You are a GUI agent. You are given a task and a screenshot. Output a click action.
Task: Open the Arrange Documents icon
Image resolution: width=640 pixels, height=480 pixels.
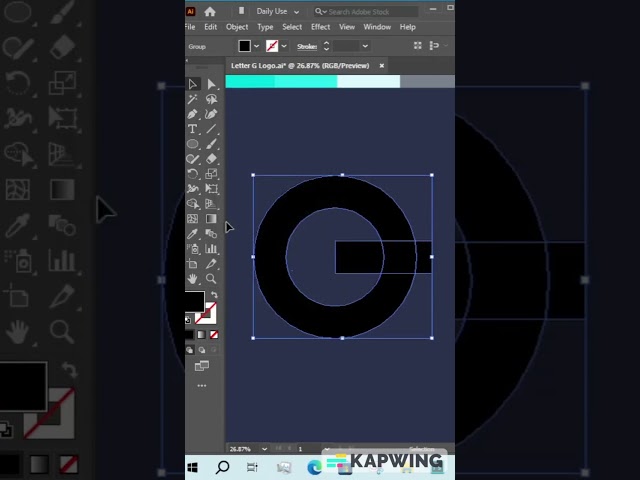[x=241, y=11]
